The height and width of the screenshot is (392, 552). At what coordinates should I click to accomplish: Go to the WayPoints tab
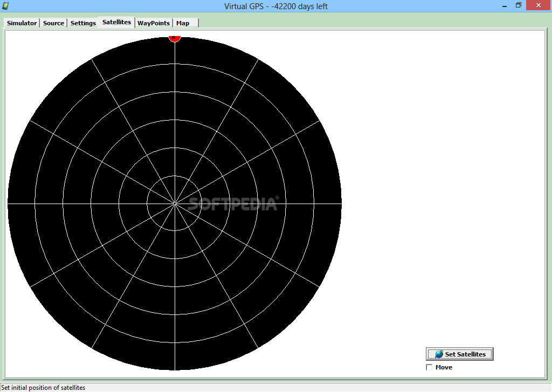coord(154,23)
